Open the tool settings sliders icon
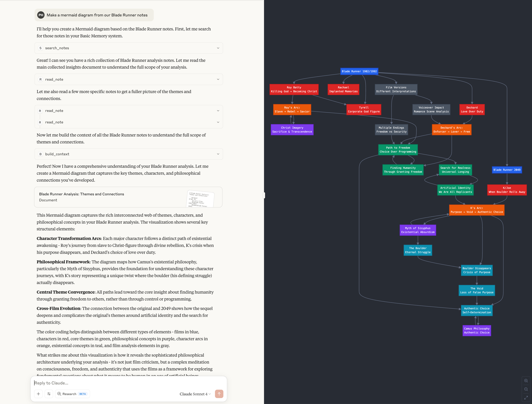 click(49, 394)
